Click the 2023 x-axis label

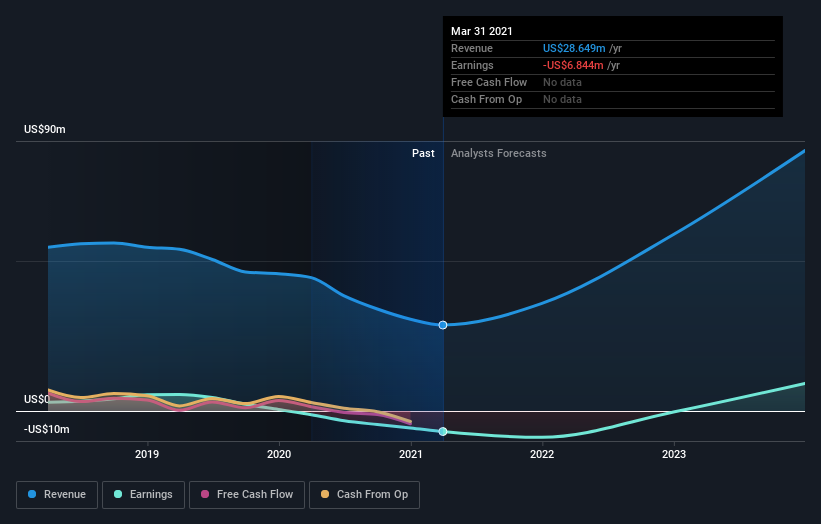coord(674,454)
